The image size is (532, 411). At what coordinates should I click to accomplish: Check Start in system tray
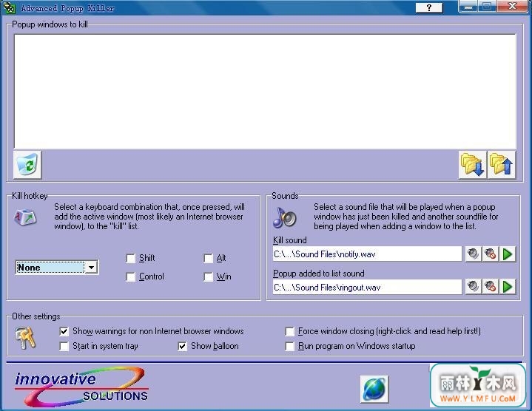click(64, 346)
